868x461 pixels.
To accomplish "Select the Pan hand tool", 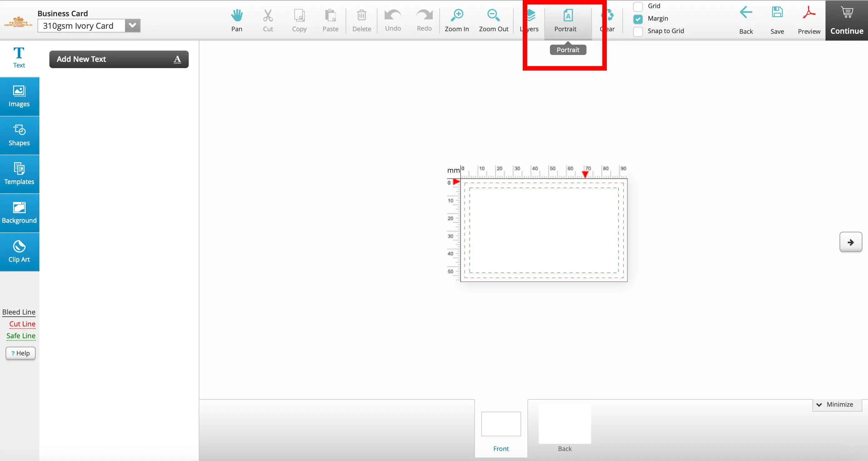I will pos(237,16).
